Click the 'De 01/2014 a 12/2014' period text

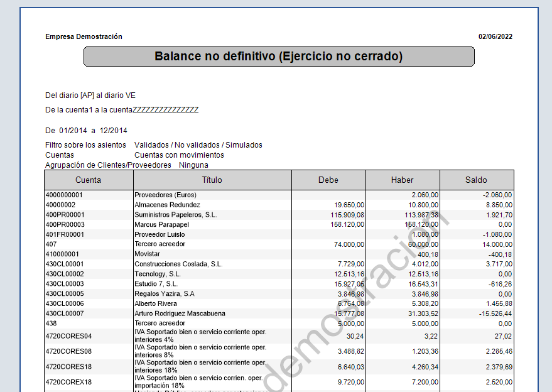point(86,131)
